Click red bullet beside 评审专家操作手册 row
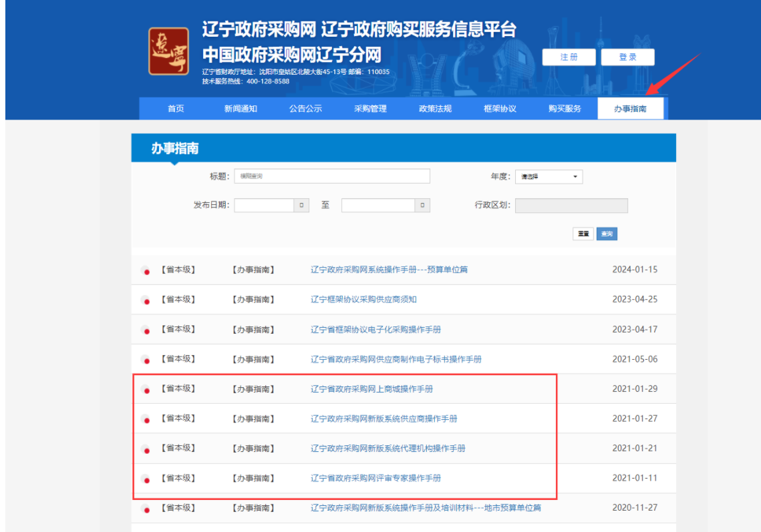Viewport: 761px width, 532px height. [x=146, y=479]
